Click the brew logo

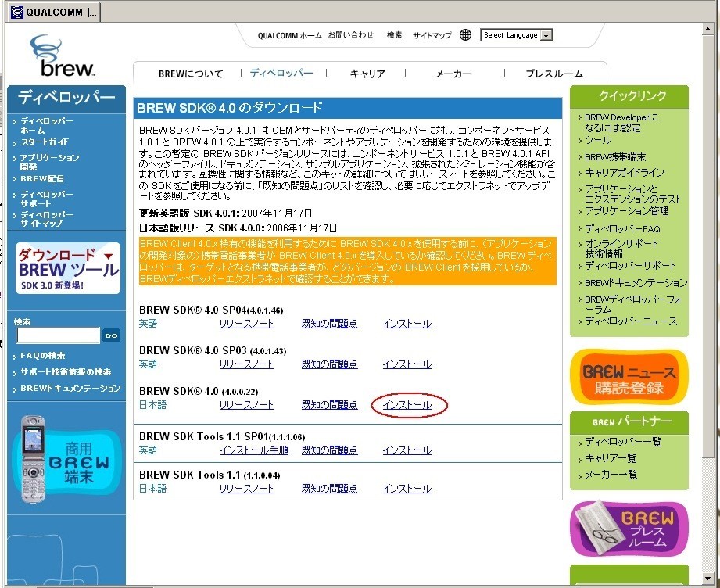pos(62,56)
